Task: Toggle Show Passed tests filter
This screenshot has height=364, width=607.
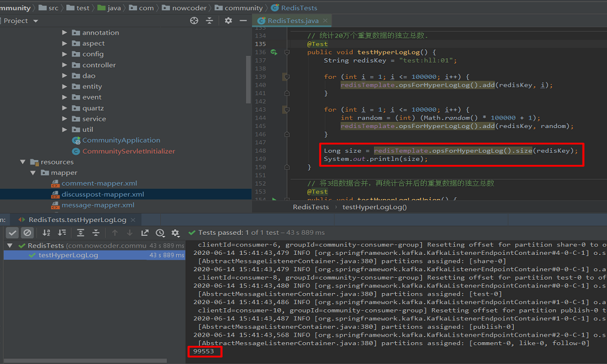Action: 12,232
